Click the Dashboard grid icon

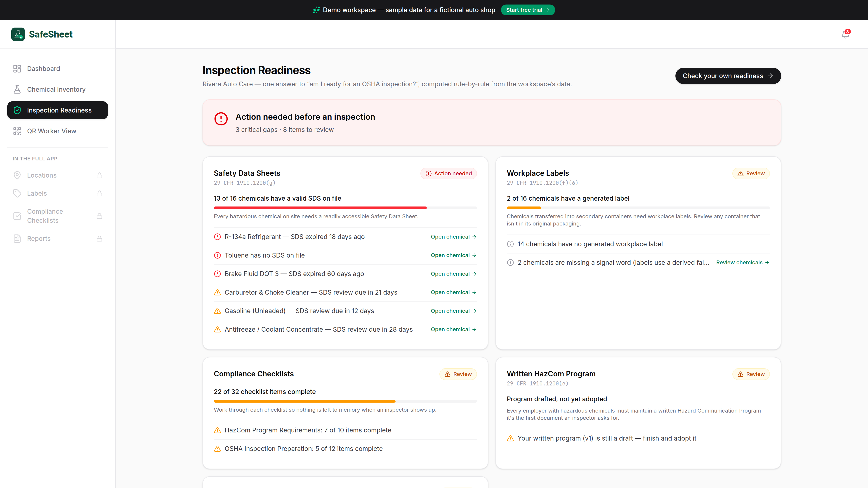[x=17, y=69]
